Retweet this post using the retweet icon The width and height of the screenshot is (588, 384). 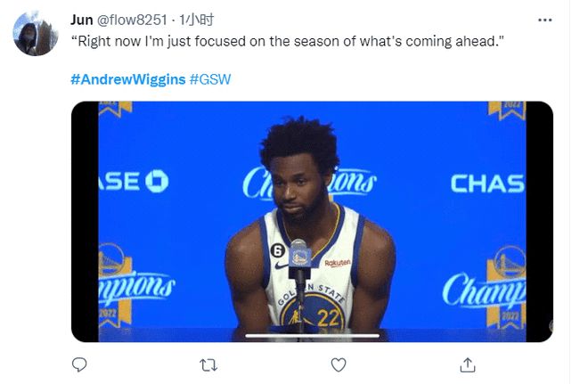[208, 364]
